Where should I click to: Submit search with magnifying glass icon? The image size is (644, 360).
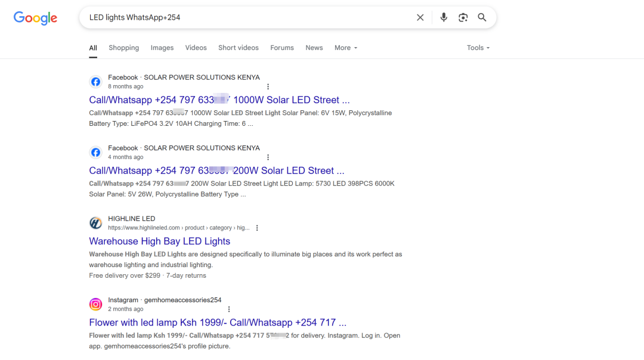(x=482, y=18)
